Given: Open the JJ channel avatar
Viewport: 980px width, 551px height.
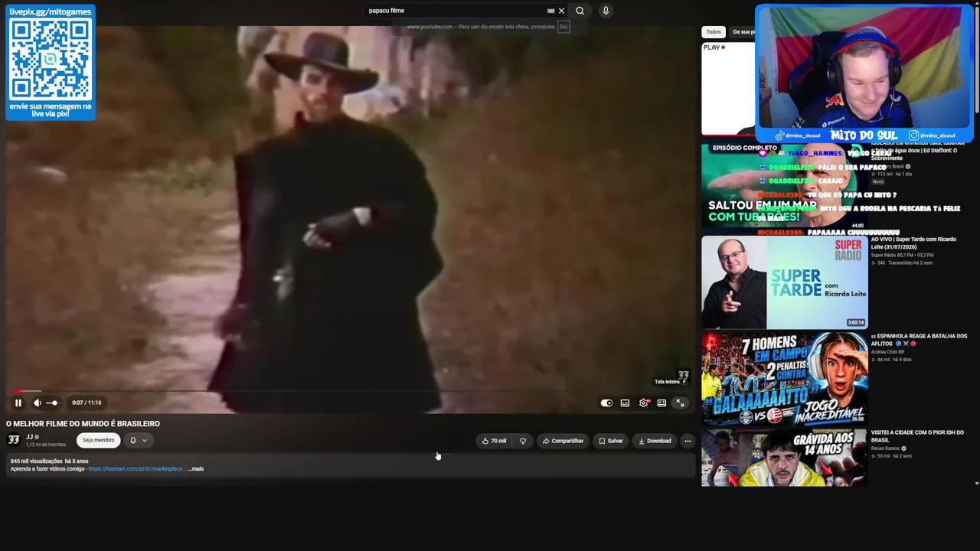Looking at the screenshot, I should 14,440.
